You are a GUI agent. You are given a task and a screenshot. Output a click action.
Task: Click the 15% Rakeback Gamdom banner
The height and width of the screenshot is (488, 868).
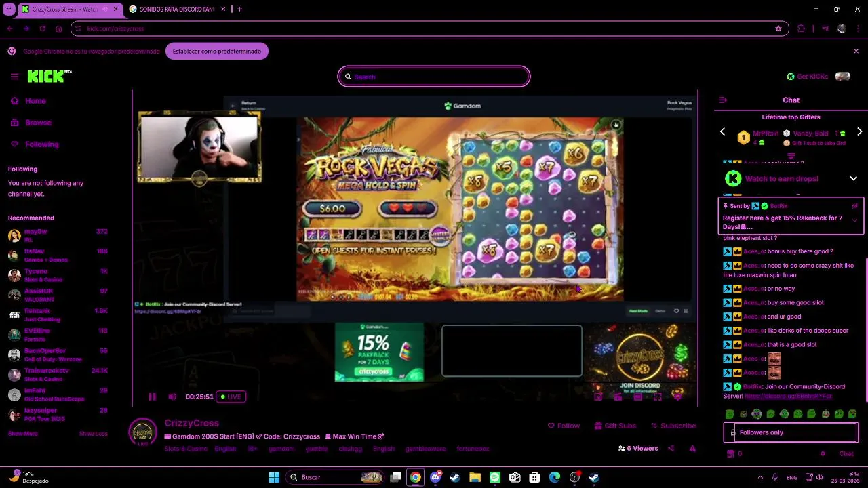pyautogui.click(x=379, y=352)
